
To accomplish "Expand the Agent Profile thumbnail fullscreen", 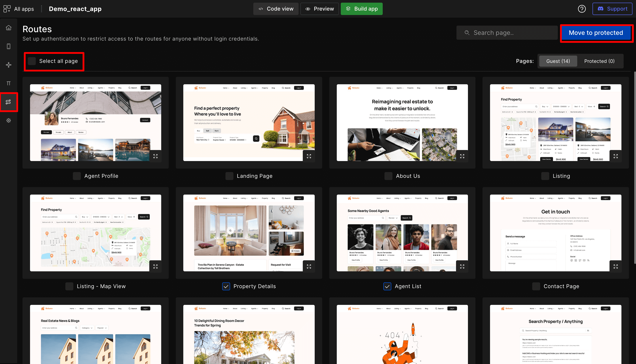I will click(x=155, y=156).
